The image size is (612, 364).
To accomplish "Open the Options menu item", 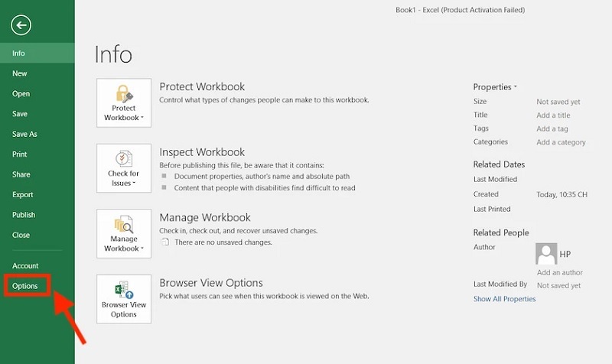I will tap(25, 286).
